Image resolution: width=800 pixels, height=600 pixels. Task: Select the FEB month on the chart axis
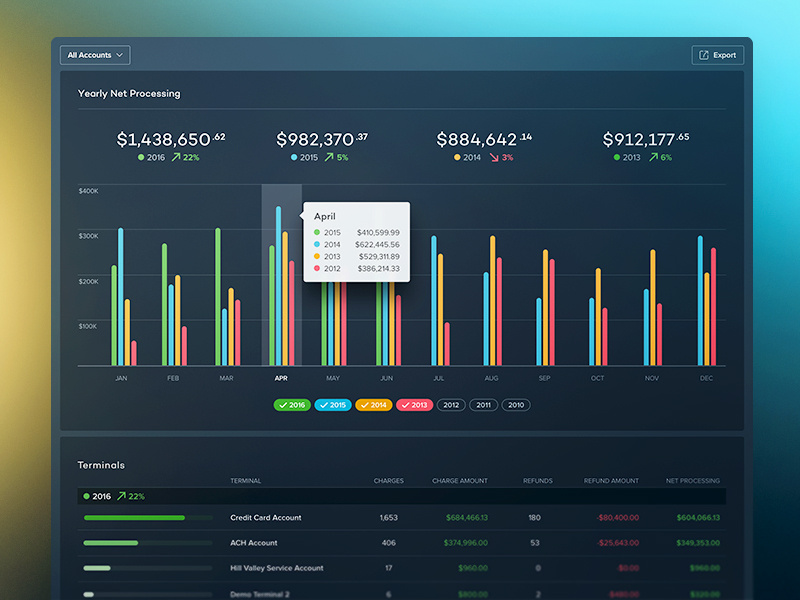pos(173,378)
